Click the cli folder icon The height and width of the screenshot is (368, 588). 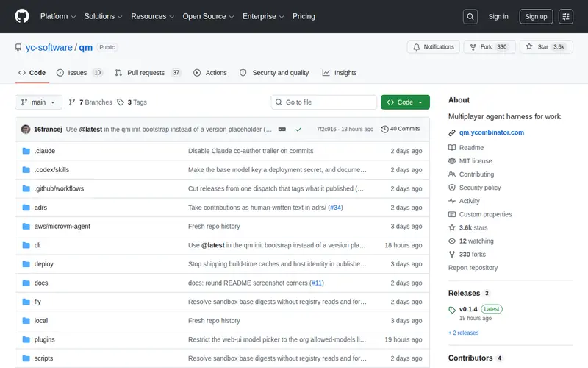click(26, 245)
